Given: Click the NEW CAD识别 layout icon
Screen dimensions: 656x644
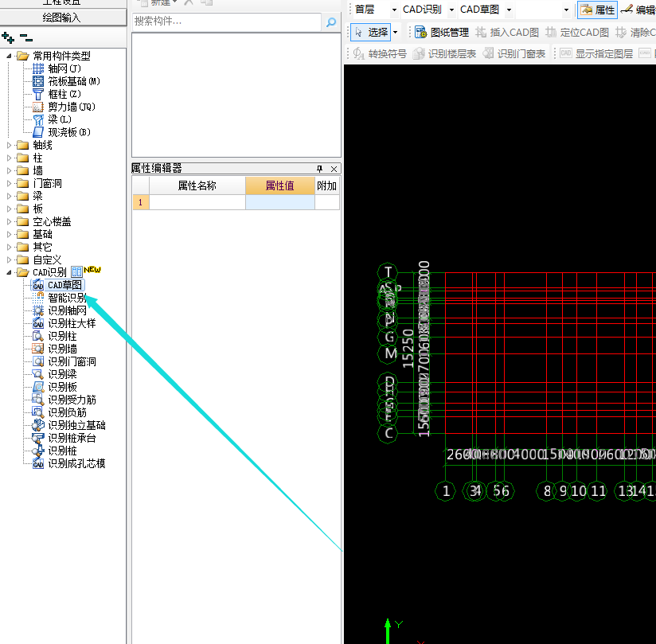Looking at the screenshot, I should point(76,272).
